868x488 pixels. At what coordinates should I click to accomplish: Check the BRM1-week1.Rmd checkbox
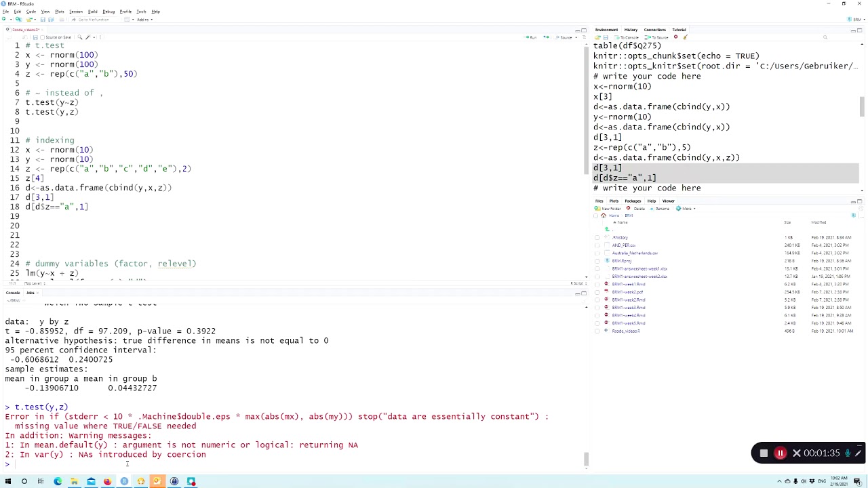coord(597,284)
